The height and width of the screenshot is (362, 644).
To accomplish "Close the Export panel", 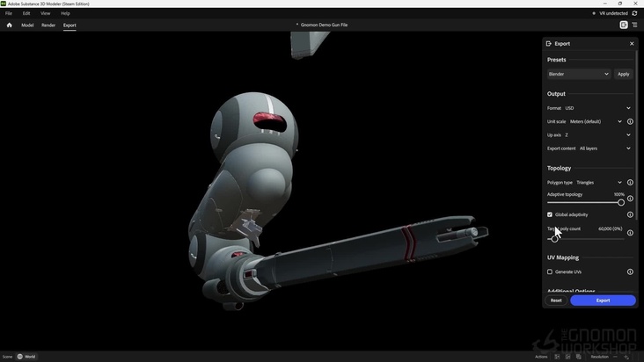I will [x=632, y=43].
